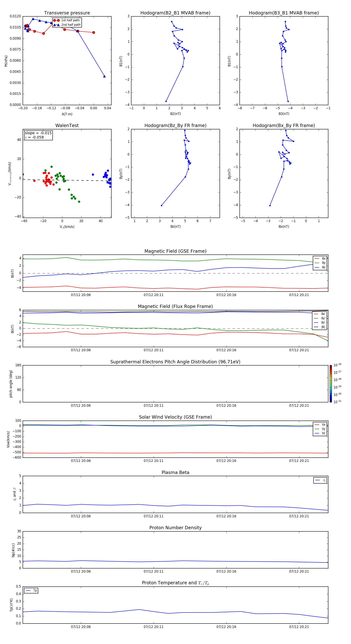Click the Bz' legend entry
The width and height of the screenshot is (351, 644).
pyautogui.click(x=320, y=323)
